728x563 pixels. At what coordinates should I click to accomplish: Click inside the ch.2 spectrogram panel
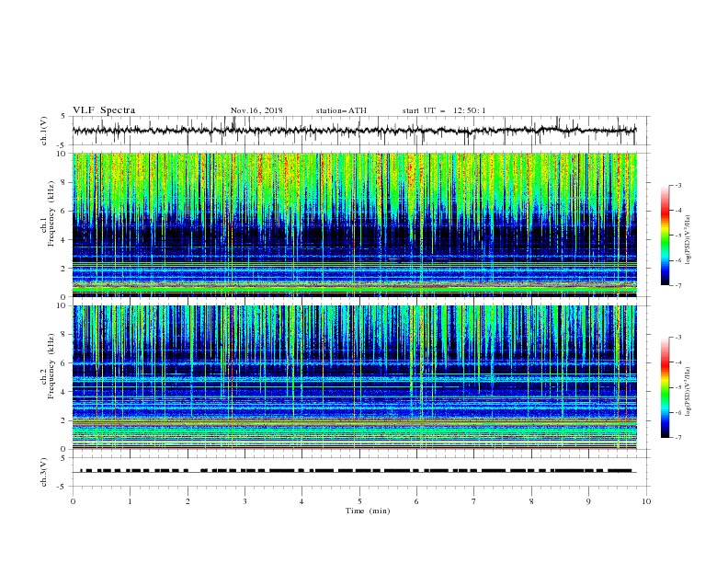point(354,377)
